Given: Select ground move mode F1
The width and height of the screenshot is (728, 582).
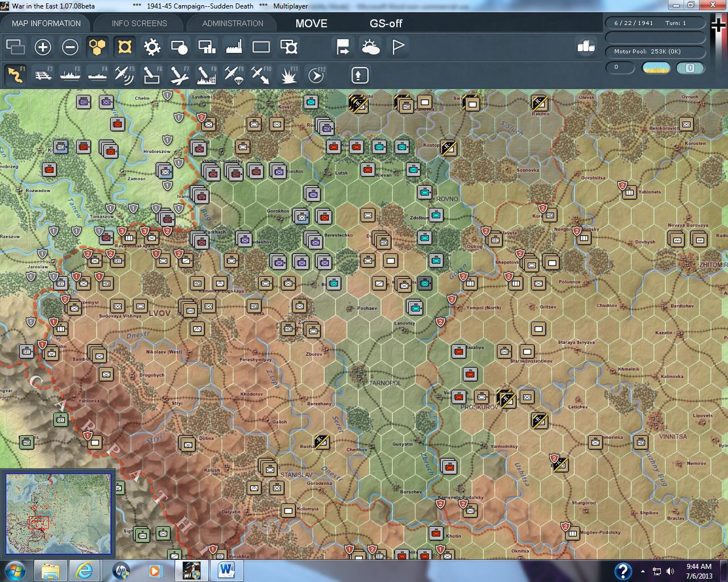Looking at the screenshot, I should pos(15,75).
